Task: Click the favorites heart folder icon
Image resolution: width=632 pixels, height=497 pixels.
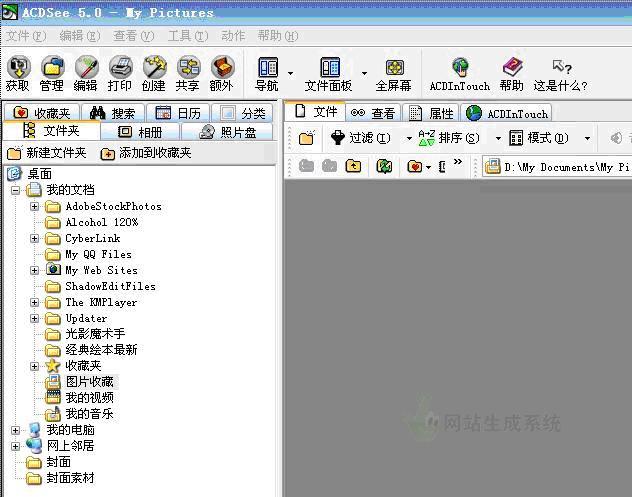Action: 415,166
